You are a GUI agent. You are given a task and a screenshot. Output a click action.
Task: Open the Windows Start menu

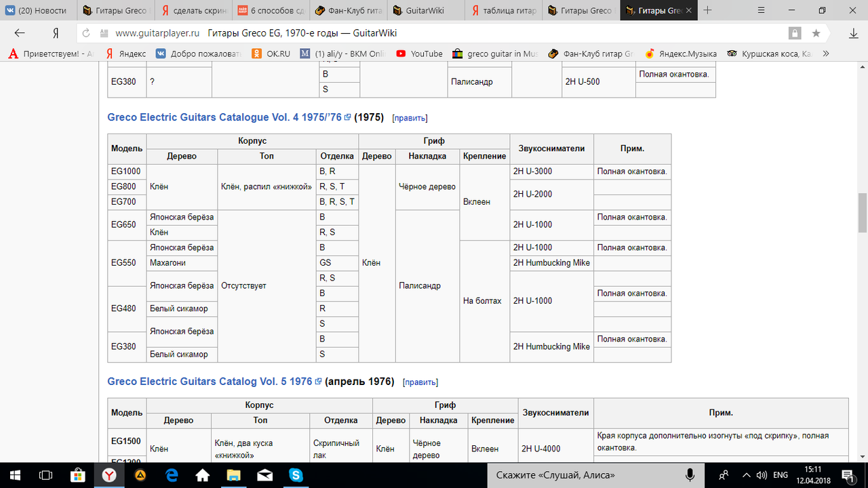[16, 474]
